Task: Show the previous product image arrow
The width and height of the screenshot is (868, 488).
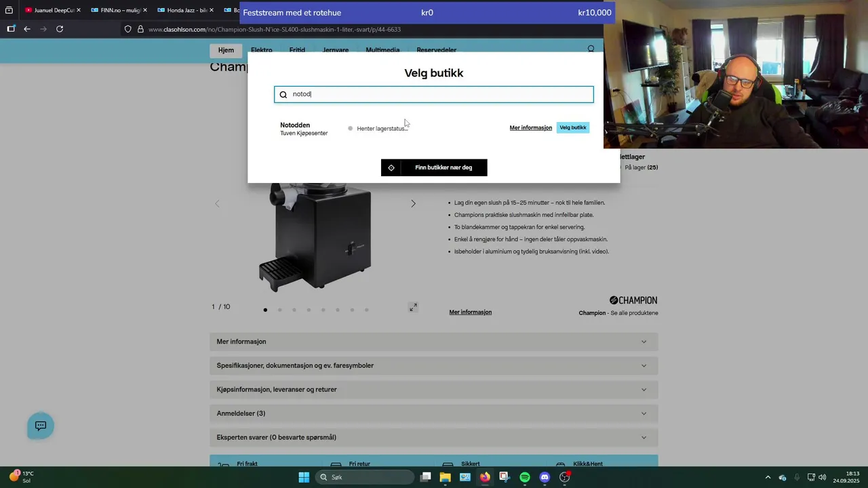Action: coord(217,203)
